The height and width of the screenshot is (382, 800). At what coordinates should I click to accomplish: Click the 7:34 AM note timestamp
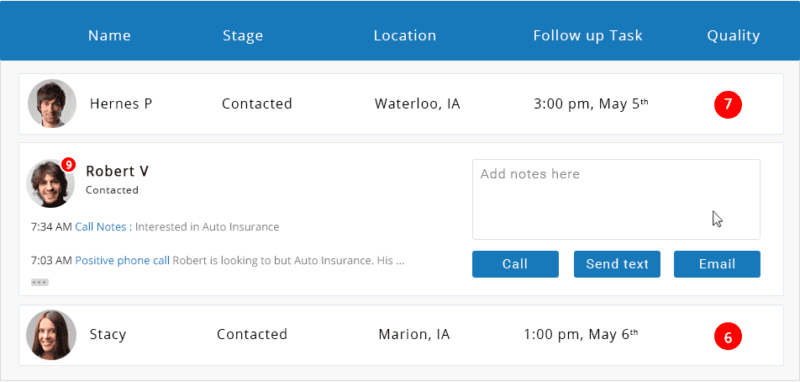tap(52, 227)
